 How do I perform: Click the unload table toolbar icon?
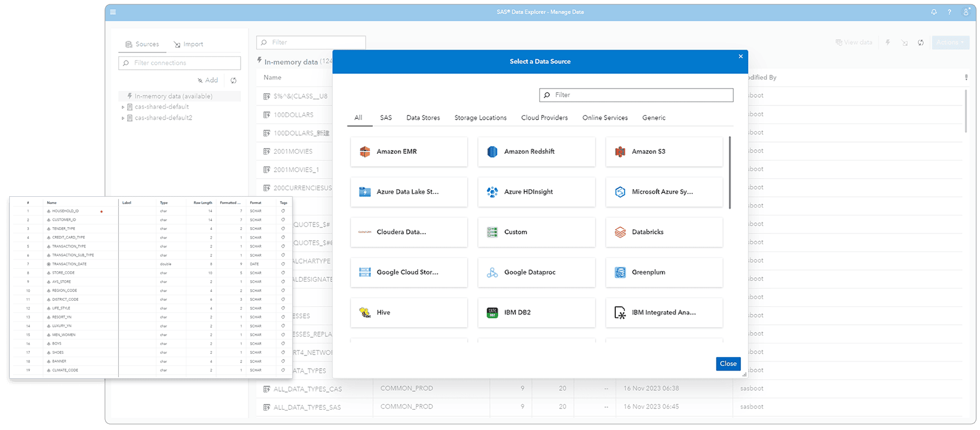(x=904, y=43)
